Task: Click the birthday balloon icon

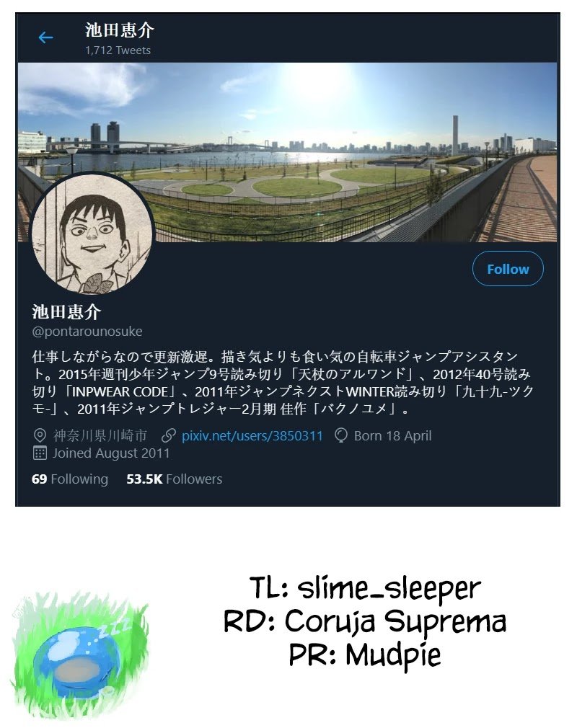Action: tap(341, 435)
